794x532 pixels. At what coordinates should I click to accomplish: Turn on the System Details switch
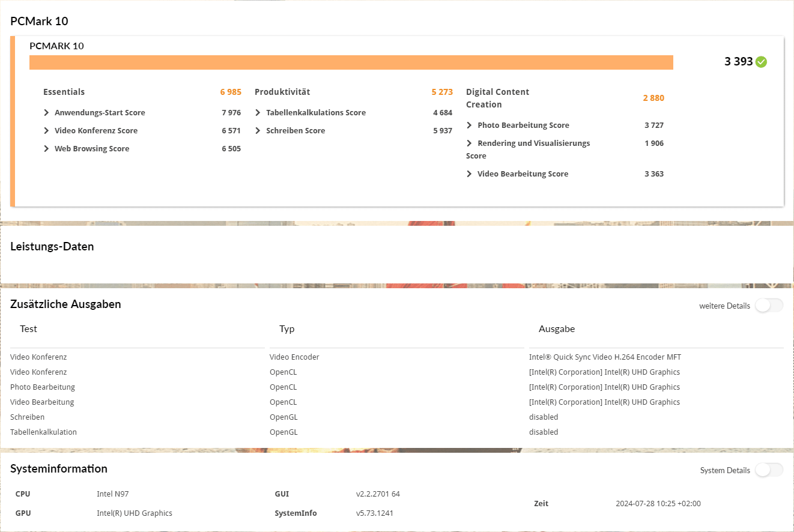[769, 470]
